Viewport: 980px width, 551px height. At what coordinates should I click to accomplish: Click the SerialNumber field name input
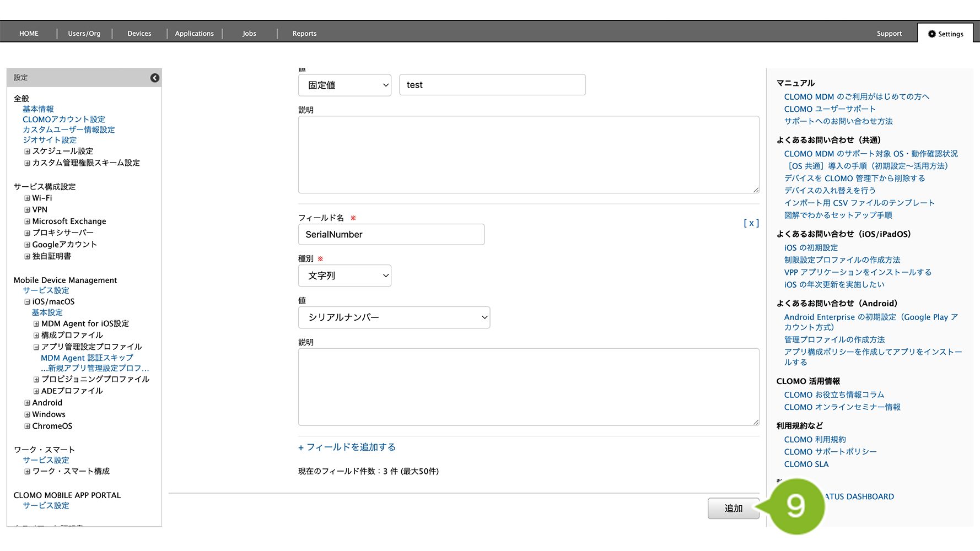click(391, 235)
